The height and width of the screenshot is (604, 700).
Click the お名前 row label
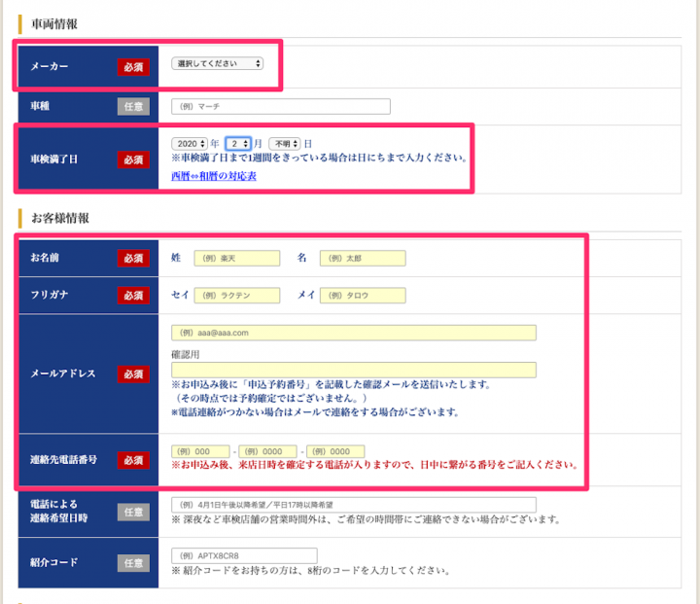pyautogui.click(x=45, y=258)
